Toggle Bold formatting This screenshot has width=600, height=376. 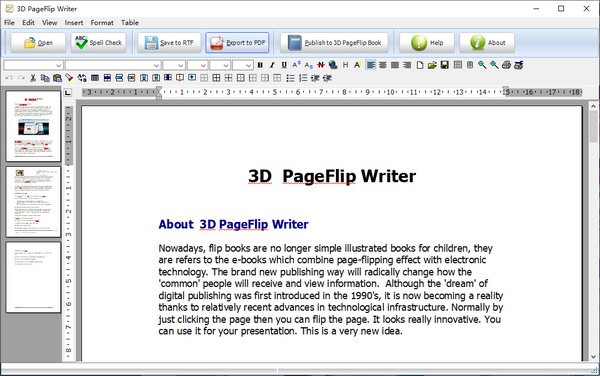[260, 65]
